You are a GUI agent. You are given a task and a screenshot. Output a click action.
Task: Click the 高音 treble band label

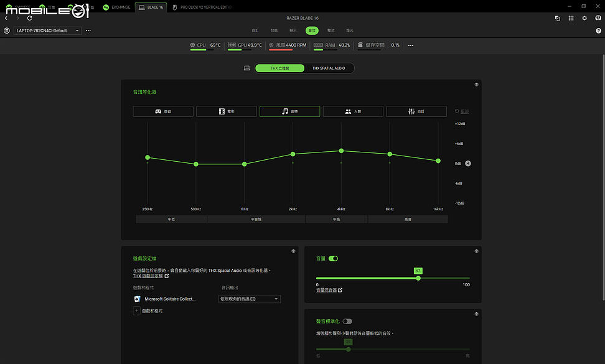point(408,220)
